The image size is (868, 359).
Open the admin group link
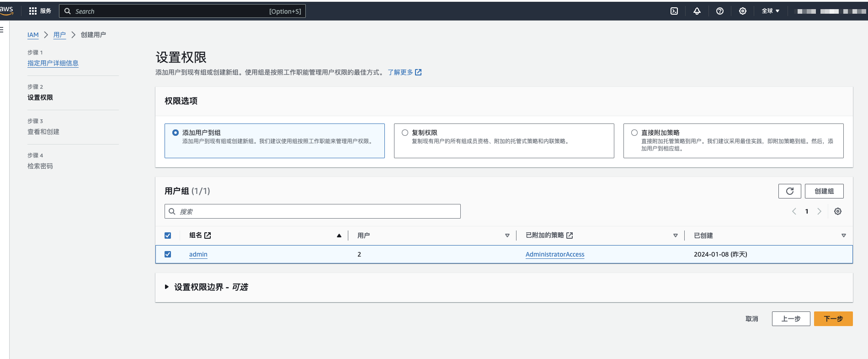point(198,254)
